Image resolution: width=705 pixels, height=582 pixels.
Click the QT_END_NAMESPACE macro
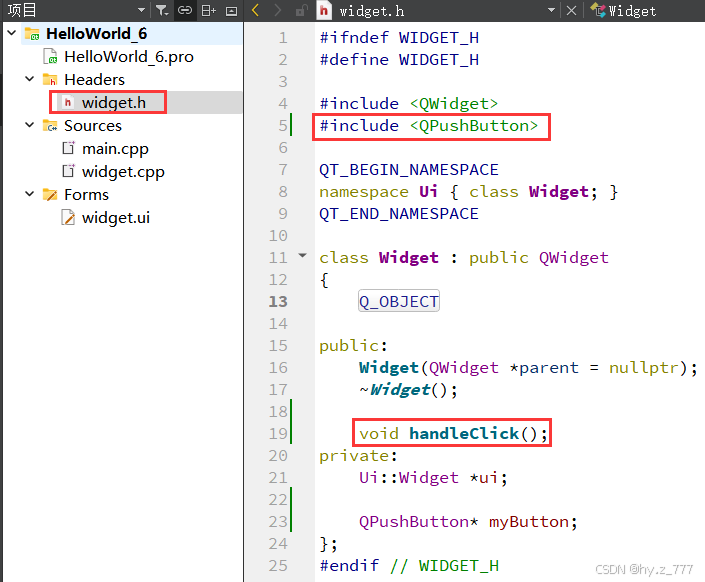click(x=399, y=214)
